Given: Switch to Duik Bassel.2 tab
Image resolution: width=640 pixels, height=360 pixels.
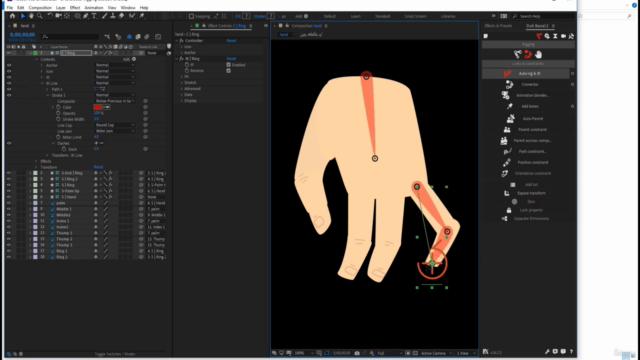Looking at the screenshot, I should coord(537,26).
